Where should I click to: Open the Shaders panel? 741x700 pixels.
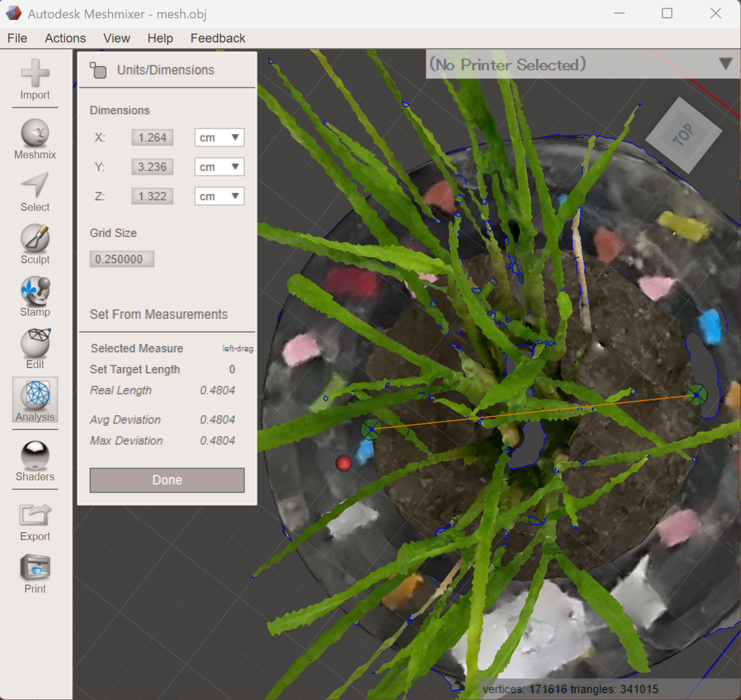point(35,461)
